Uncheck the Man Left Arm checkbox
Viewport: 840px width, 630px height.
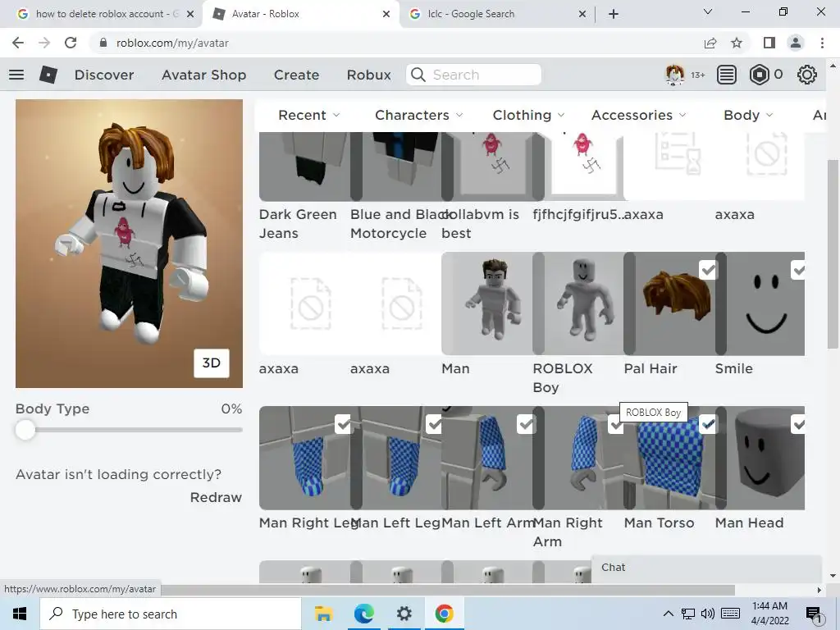point(526,424)
